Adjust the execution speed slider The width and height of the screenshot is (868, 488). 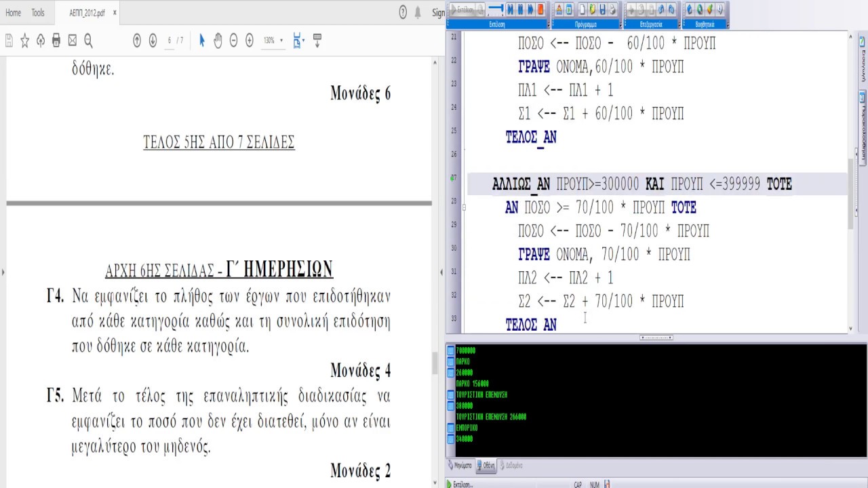[494, 9]
